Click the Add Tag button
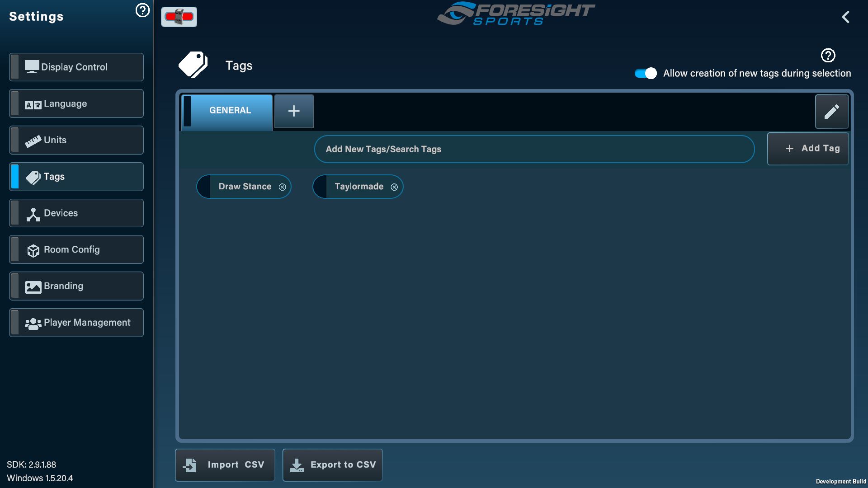This screenshot has width=868, height=488. (x=807, y=149)
